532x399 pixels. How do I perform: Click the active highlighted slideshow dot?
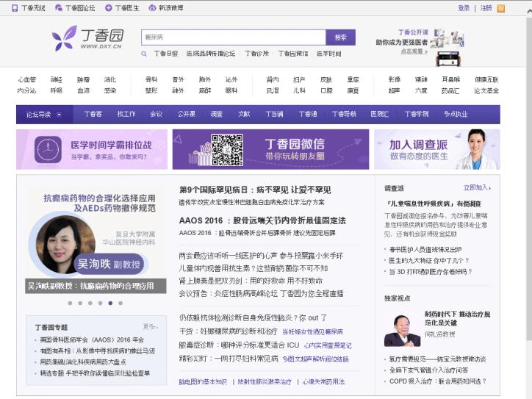click(x=110, y=303)
